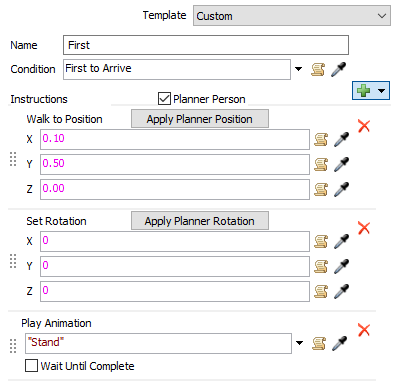Open the Template Custom dropdown
Screen dimensions: 396x385
point(292,16)
